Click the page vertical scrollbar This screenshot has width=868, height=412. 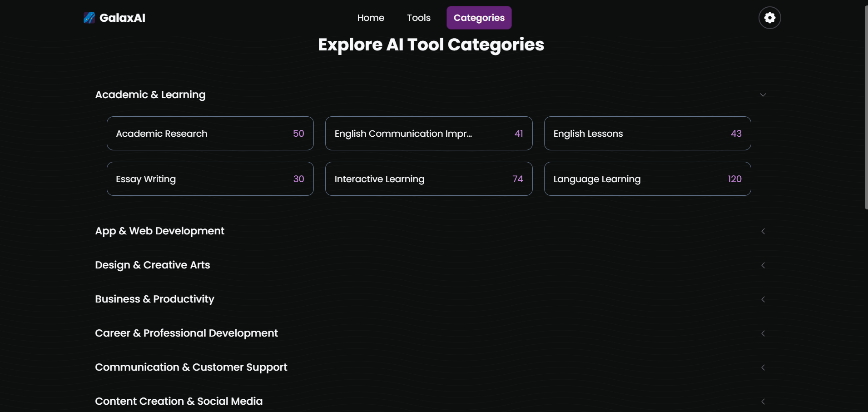(x=866, y=107)
